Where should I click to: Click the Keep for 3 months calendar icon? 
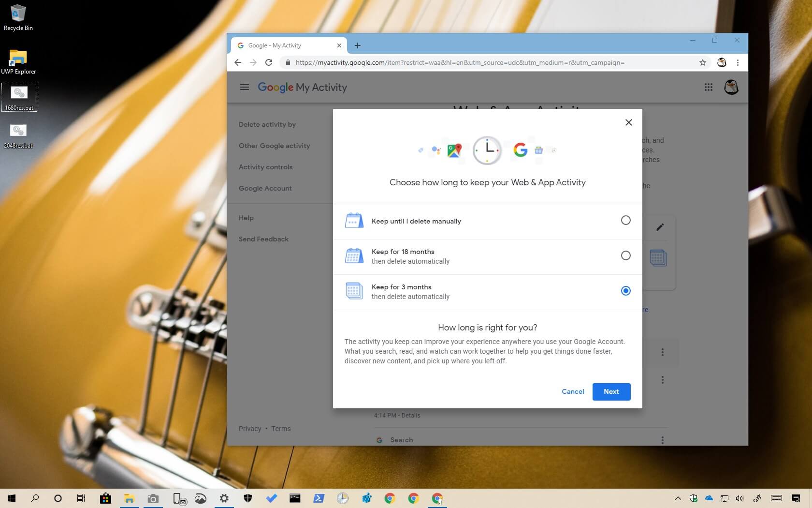[354, 291]
